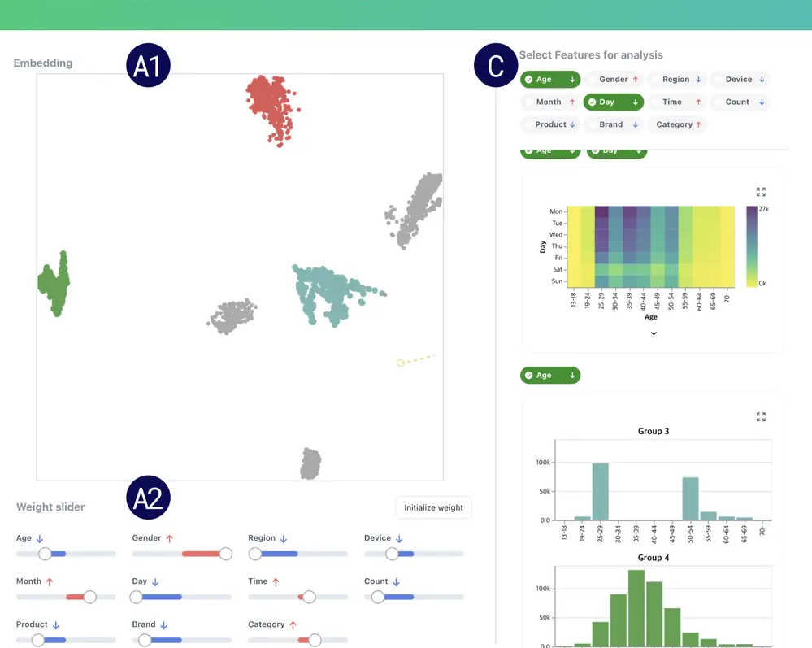This screenshot has height=648, width=812.
Task: Toggle off the Day feature chip
Action: point(614,102)
